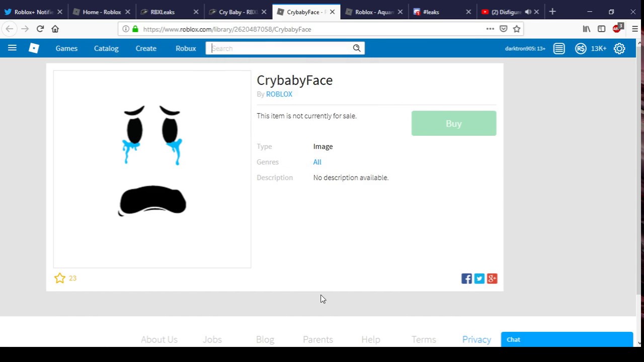Close the CrybabyFace tab
Viewport: 644px width, 362px height.
(x=332, y=12)
